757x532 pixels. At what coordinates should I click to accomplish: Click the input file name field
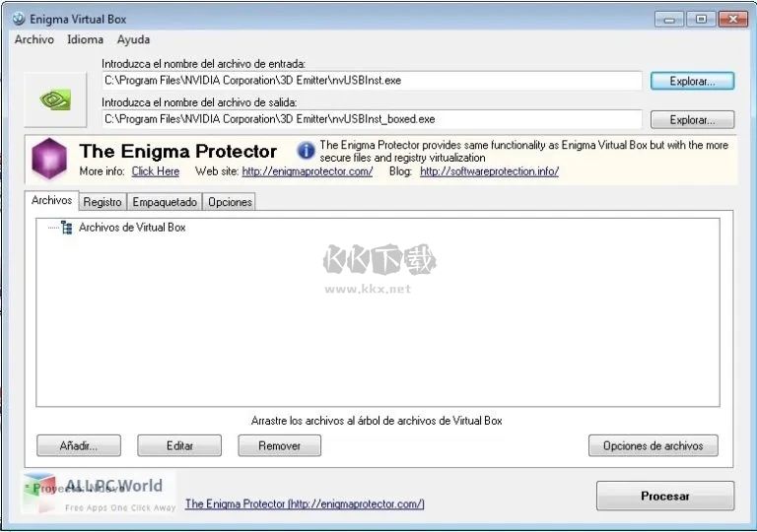point(372,81)
